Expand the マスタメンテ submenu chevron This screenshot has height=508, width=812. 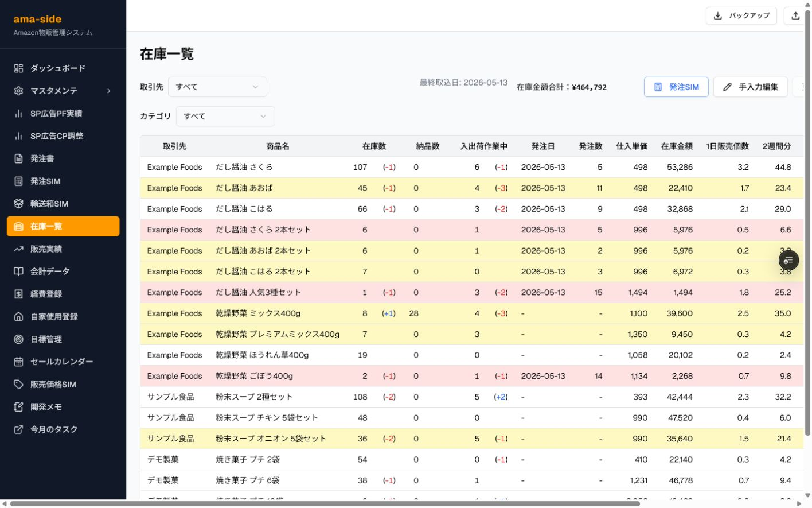click(108, 91)
